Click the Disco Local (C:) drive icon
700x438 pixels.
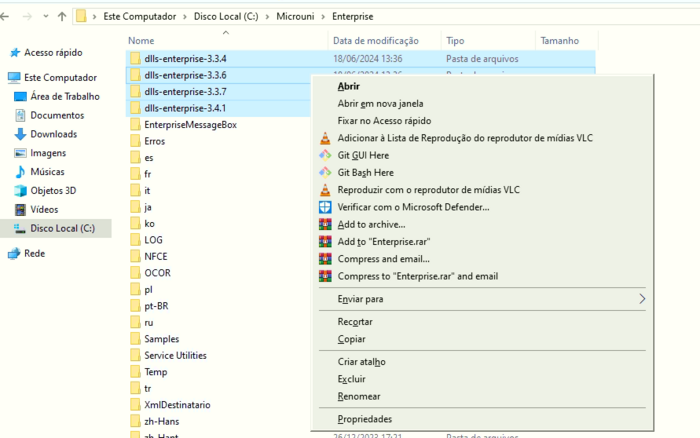click(x=19, y=229)
